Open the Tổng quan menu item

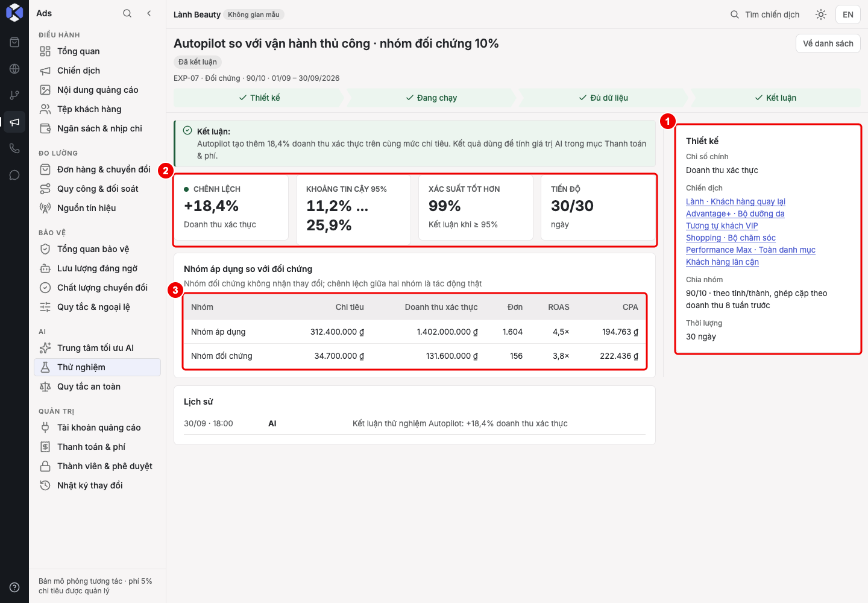tap(97, 51)
